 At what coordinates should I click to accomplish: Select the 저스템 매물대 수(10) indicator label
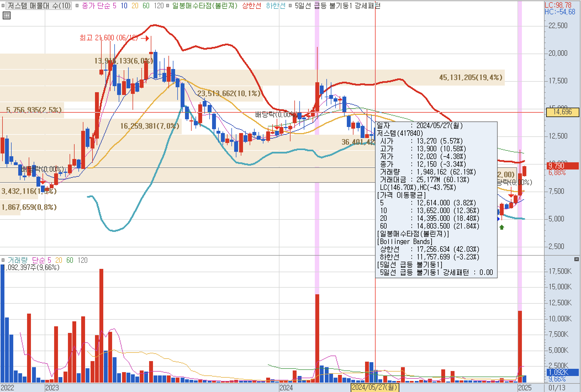[x=39, y=6]
